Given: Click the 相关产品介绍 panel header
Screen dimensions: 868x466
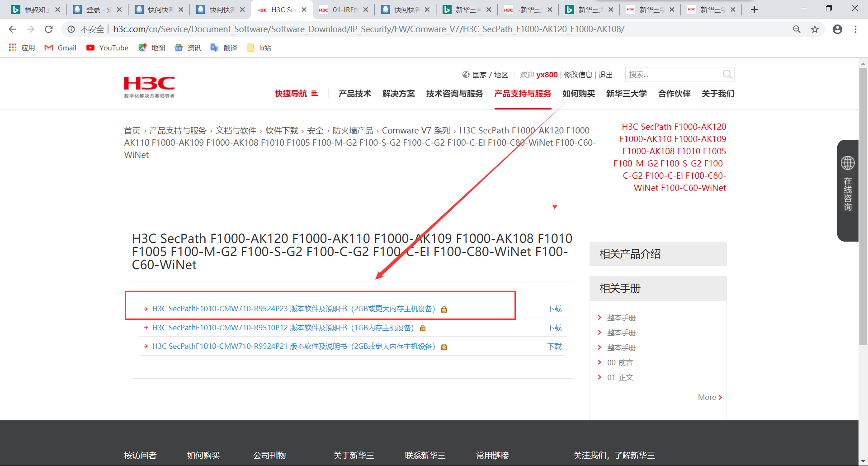Looking at the screenshot, I should click(x=658, y=254).
